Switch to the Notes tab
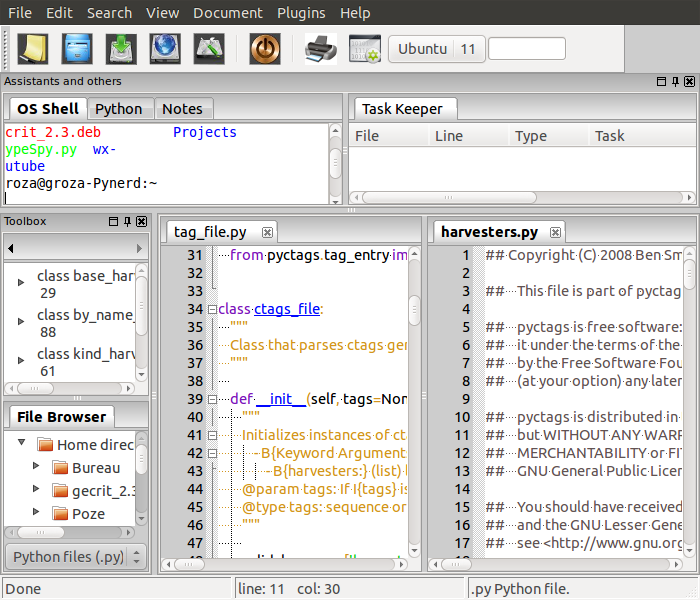The image size is (700, 600). click(x=182, y=109)
